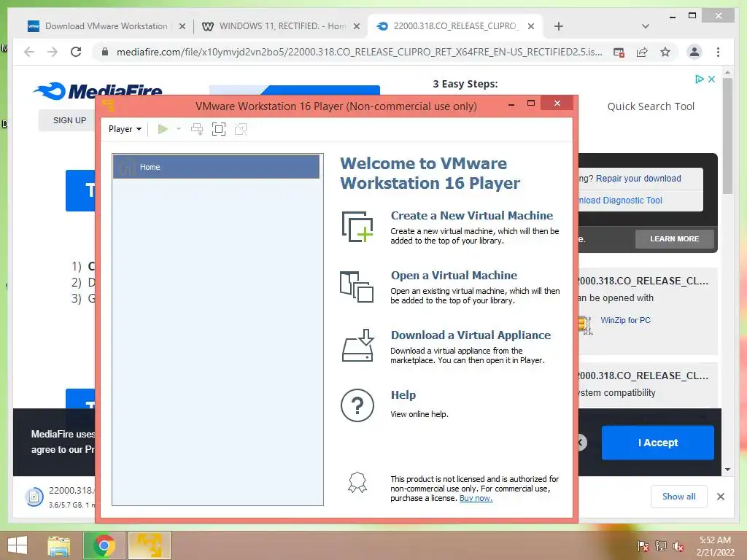Open the Help heading link
Screen dimensions: 747x560
403,394
